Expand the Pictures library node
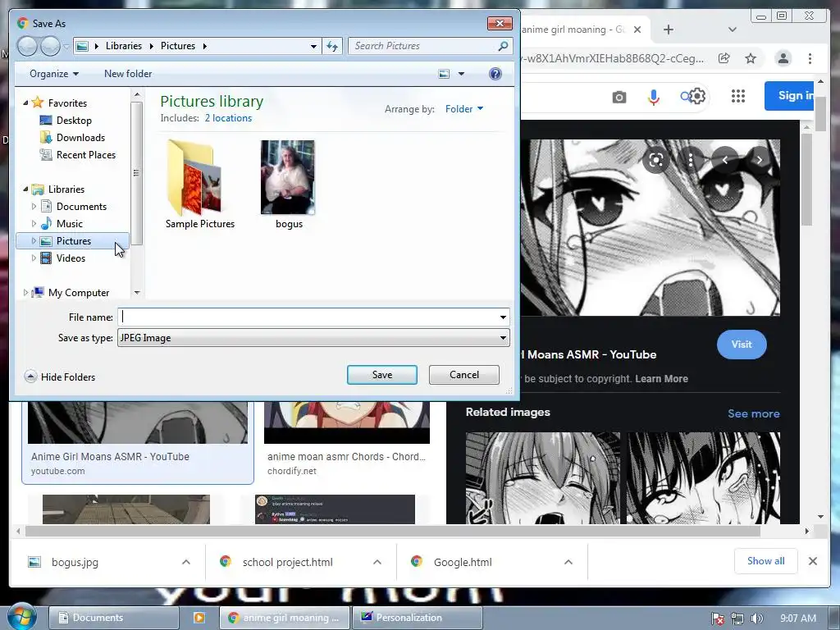Image resolution: width=840 pixels, height=630 pixels. click(x=34, y=241)
